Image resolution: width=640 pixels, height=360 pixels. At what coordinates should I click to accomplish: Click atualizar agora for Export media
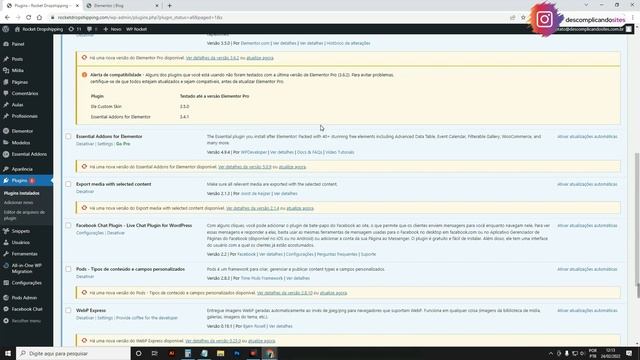300,208
